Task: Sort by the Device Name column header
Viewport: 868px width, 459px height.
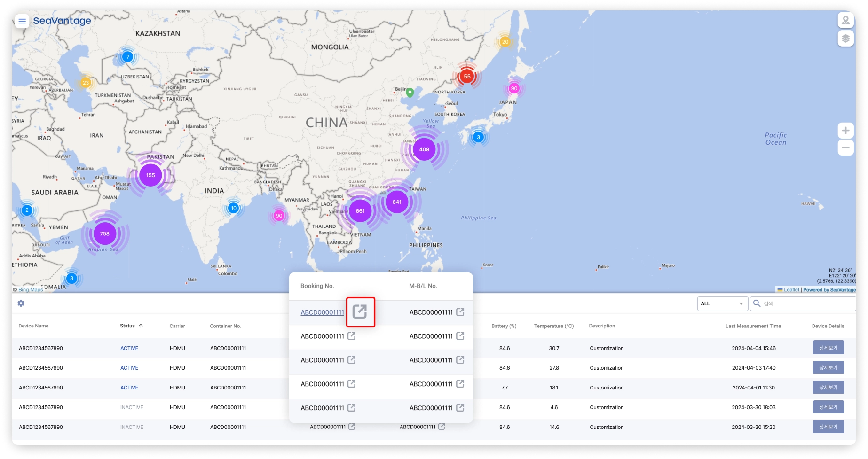Action: click(x=33, y=326)
